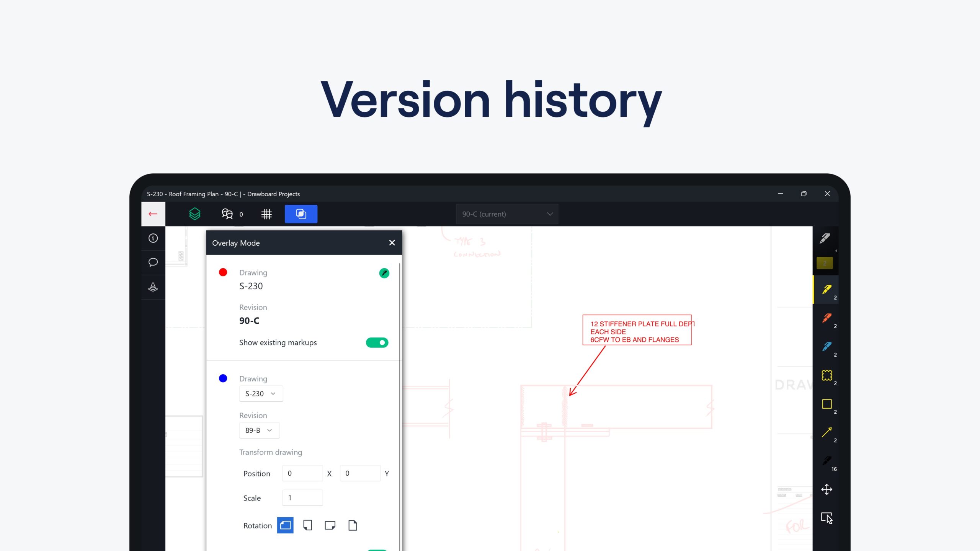
Task: Choose the pan move tool
Action: pos(826,489)
